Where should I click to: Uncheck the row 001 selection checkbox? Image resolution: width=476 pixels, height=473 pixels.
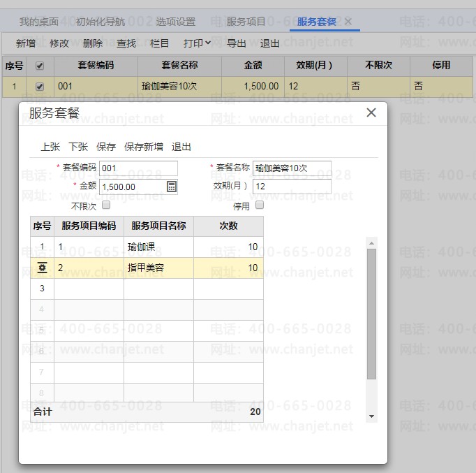click(x=40, y=87)
